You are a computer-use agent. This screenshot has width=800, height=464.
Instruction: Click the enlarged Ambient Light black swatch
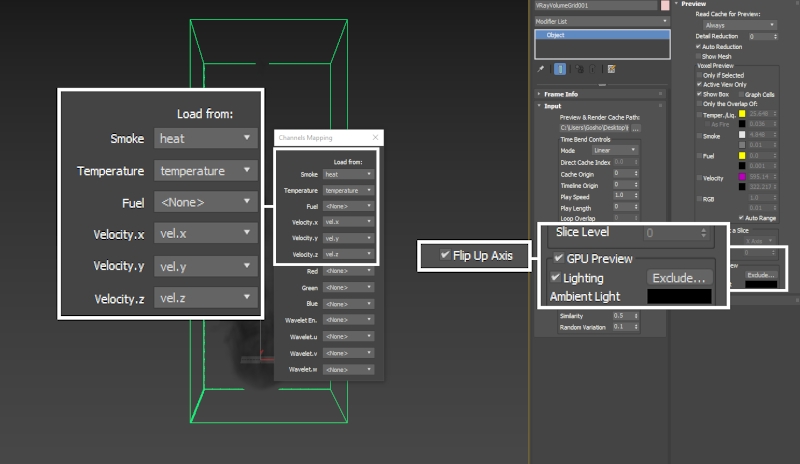coord(679,297)
